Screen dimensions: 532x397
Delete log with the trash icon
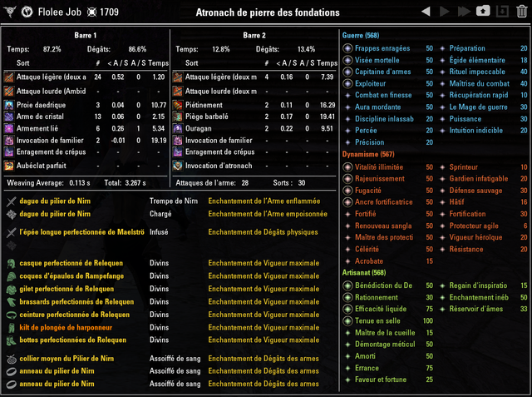pyautogui.click(x=521, y=11)
